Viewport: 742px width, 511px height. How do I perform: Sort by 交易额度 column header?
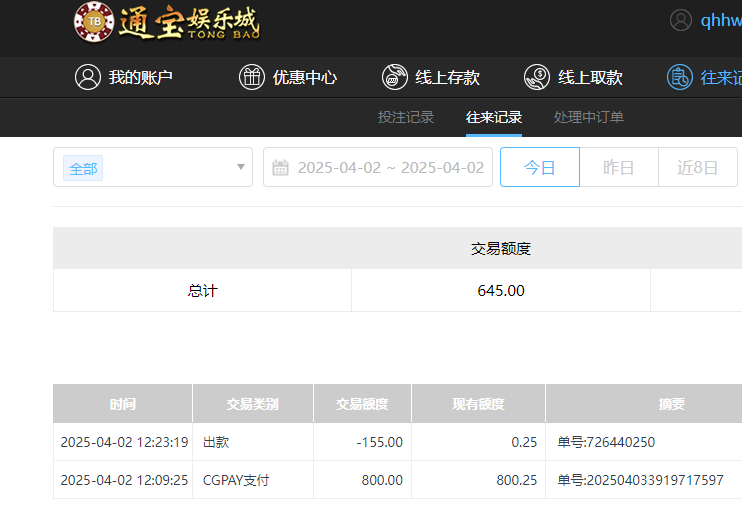362,404
